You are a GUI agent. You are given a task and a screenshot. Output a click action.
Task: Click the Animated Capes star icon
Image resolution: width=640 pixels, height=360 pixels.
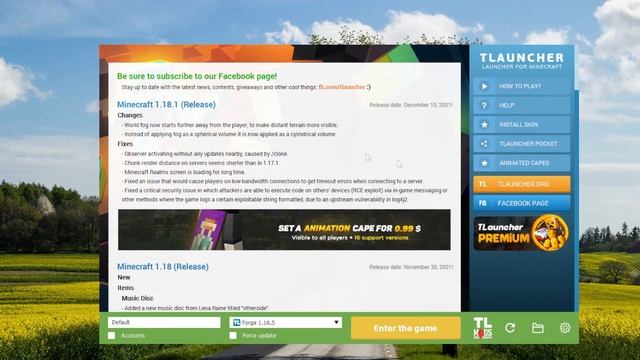(484, 163)
